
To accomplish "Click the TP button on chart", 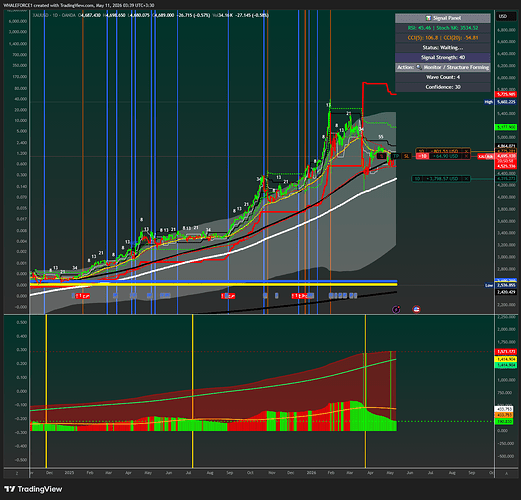I will 396,156.
